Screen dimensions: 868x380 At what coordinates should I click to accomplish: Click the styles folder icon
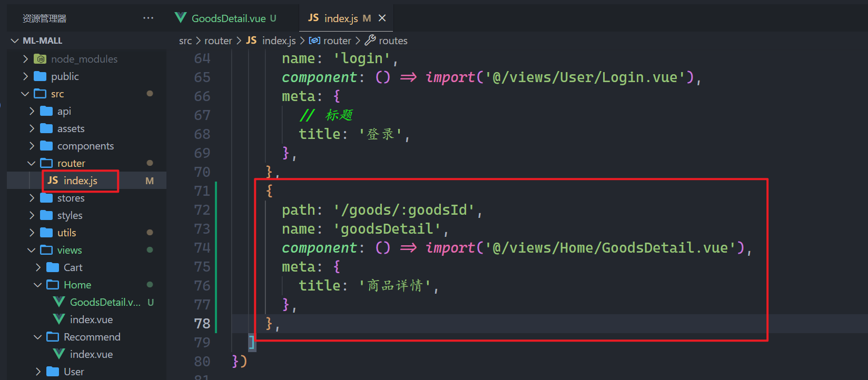pos(46,215)
